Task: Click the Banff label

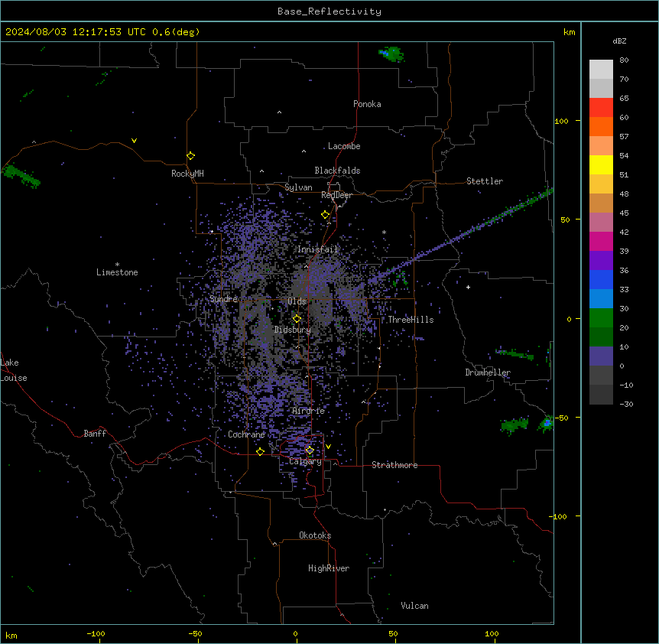Action: click(95, 434)
